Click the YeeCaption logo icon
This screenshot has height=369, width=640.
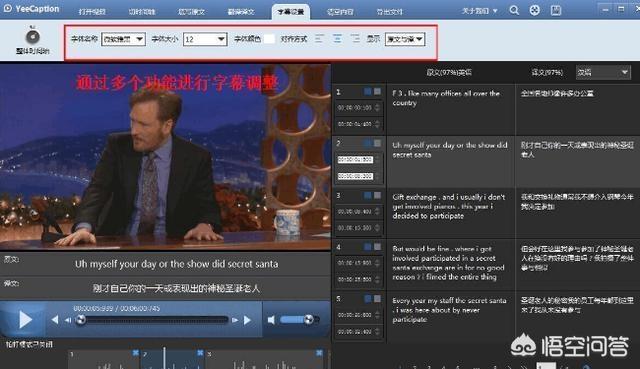pyautogui.click(x=7, y=8)
